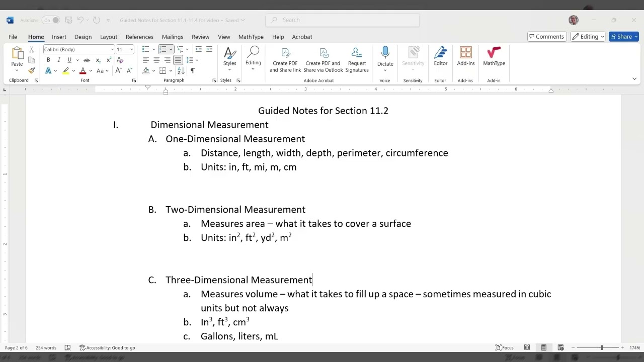Image resolution: width=644 pixels, height=362 pixels.
Task: Apply subscript formatting
Action: pos(98,60)
